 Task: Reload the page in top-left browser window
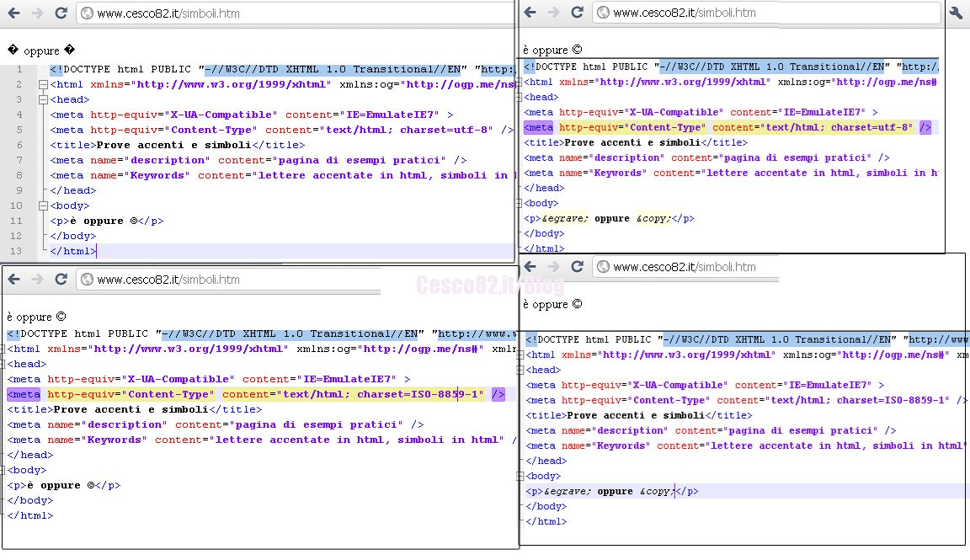61,13
